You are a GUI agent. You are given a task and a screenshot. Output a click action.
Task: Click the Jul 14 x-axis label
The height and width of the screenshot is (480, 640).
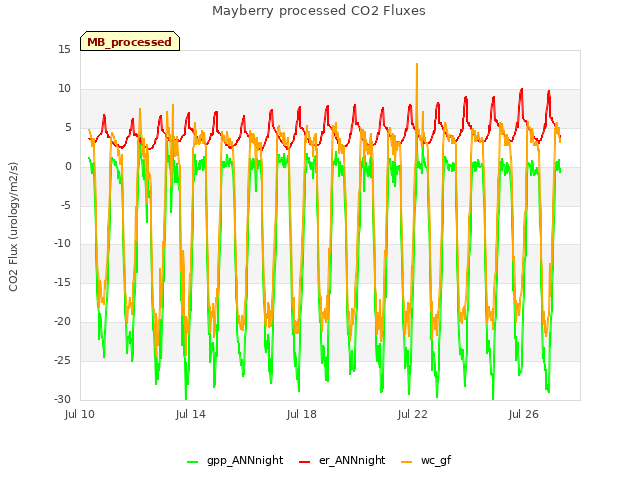191,414
